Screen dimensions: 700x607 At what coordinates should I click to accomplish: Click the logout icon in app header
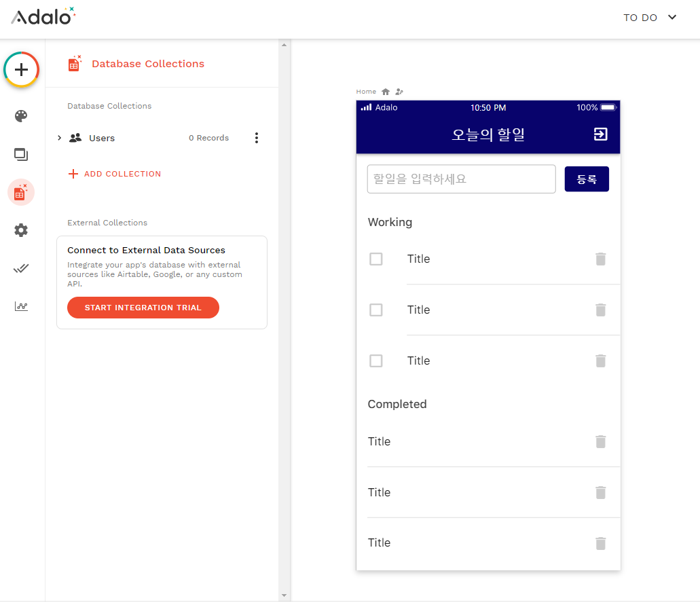coord(600,134)
